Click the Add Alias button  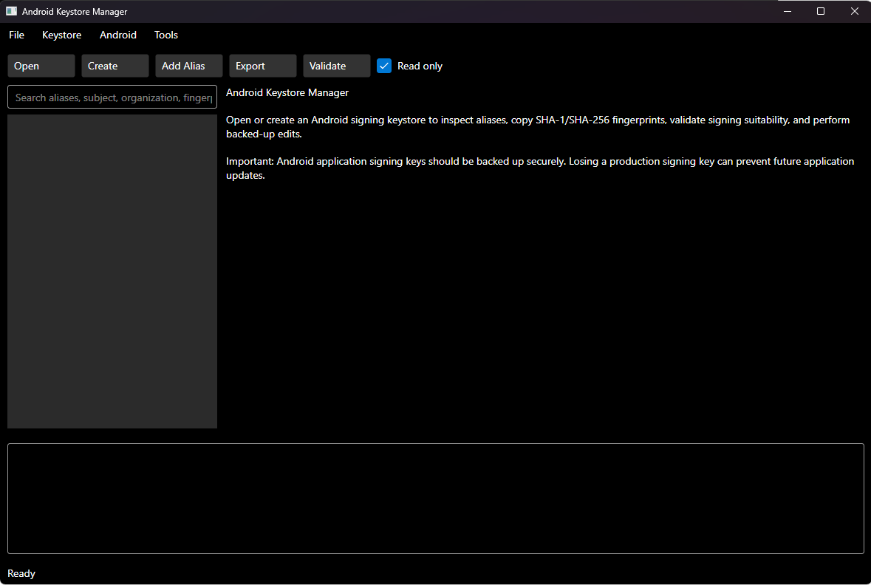click(189, 66)
